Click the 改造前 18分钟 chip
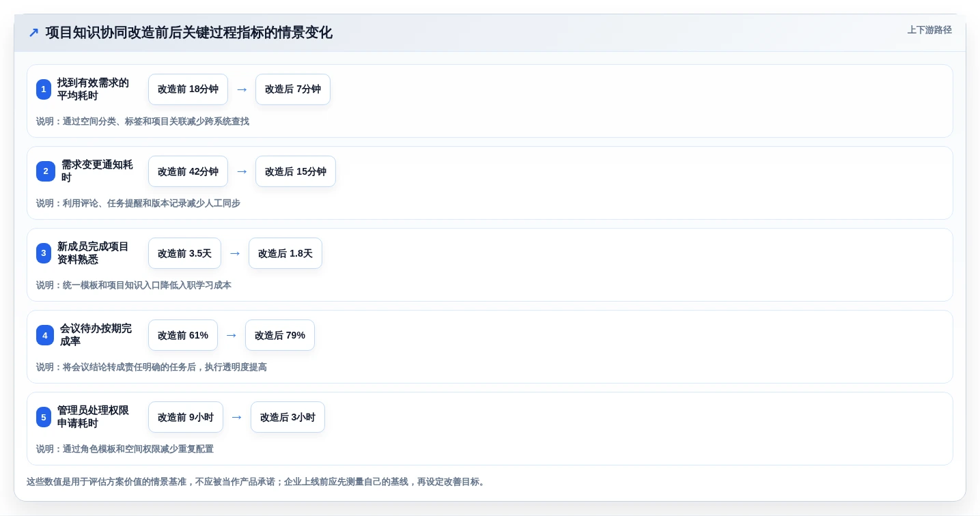The height and width of the screenshot is (516, 980). 188,89
